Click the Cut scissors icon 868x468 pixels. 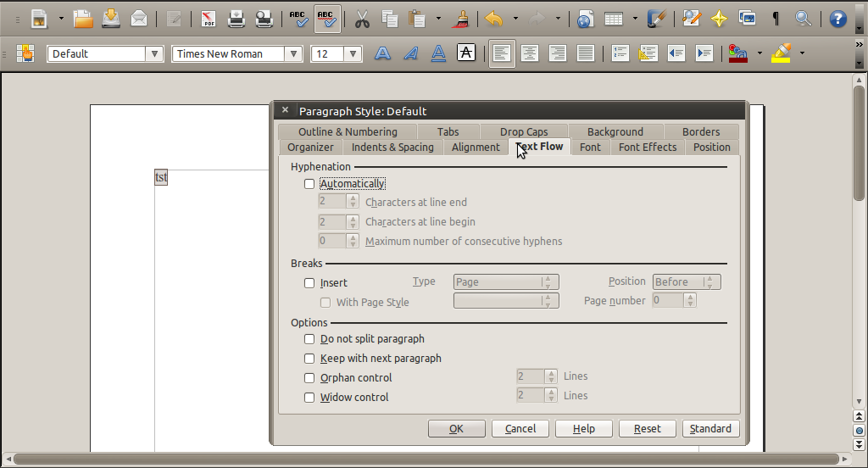coord(362,18)
